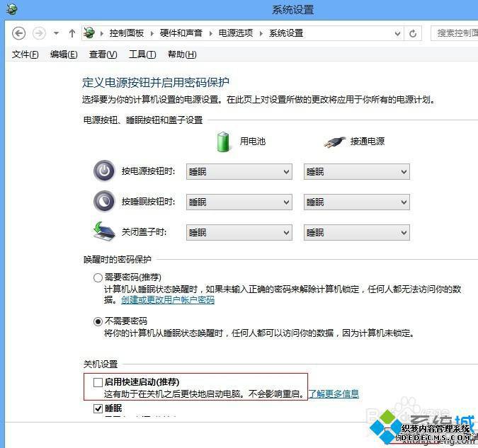This screenshot has width=478, height=448.
Task: Click the Control Panel icon in address bar
Action: point(89,33)
